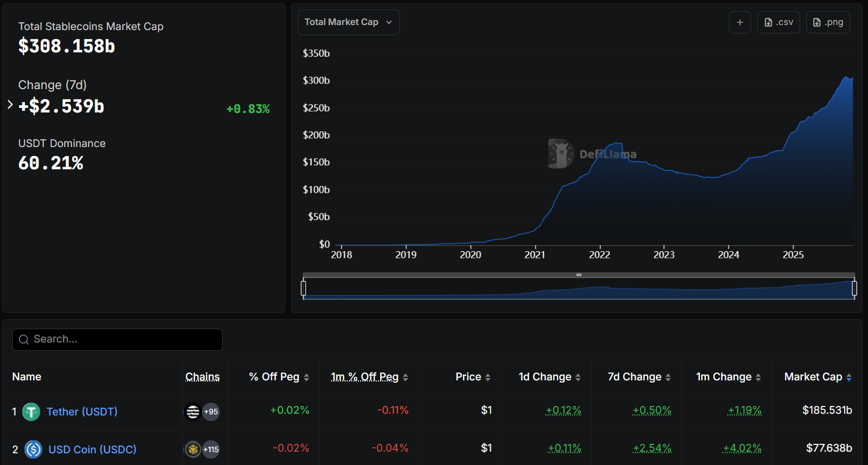Sort table by Price column
This screenshot has width=868, height=465.
pos(473,377)
